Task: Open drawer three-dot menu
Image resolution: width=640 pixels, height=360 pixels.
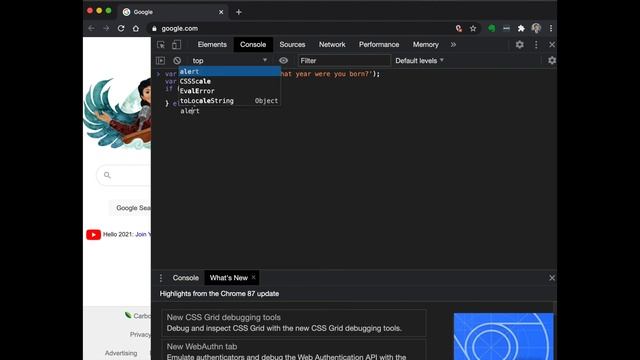Action: (161, 278)
